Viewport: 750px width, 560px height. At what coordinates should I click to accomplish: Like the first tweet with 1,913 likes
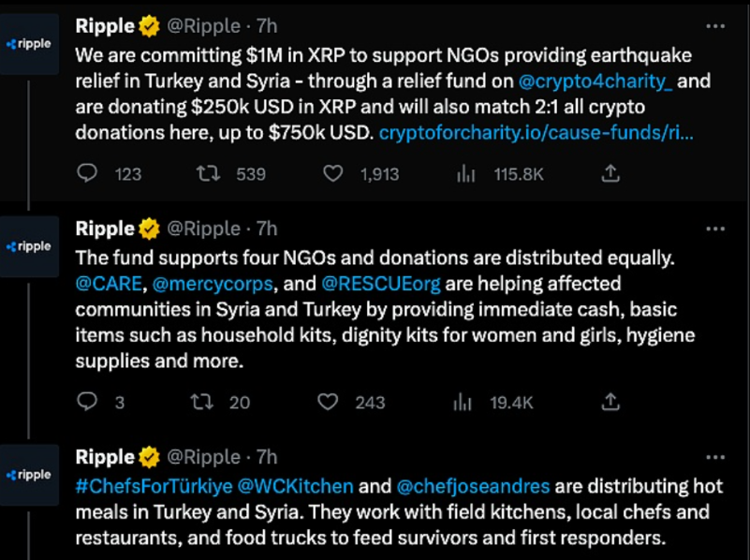(332, 173)
